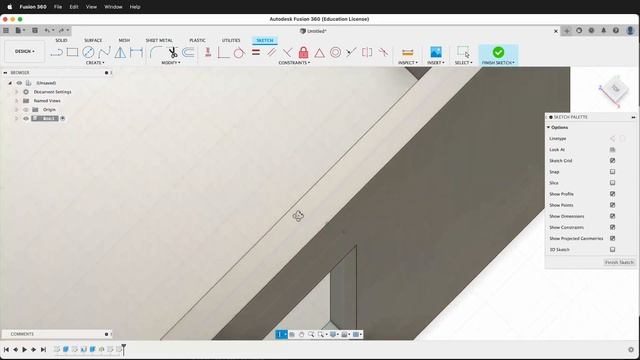Screen dimensions: 640x360
Task: Open the MODIFY dropdown menu
Action: coord(171,63)
